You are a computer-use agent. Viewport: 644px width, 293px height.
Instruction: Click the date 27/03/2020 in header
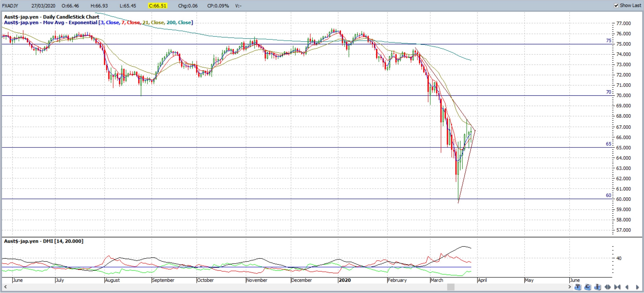43,6
